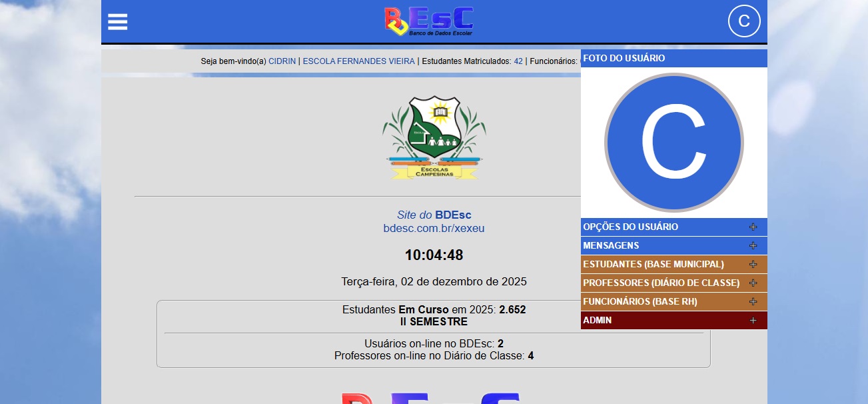Visit the bdesc.com.br/xexeu link
Image resolution: width=868 pixels, height=404 pixels.
[434, 229]
